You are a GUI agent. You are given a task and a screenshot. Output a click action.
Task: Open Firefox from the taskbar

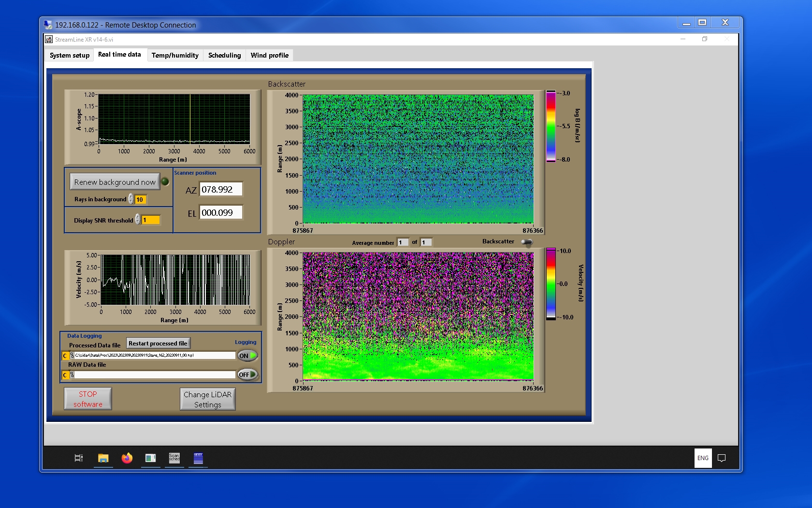127,458
